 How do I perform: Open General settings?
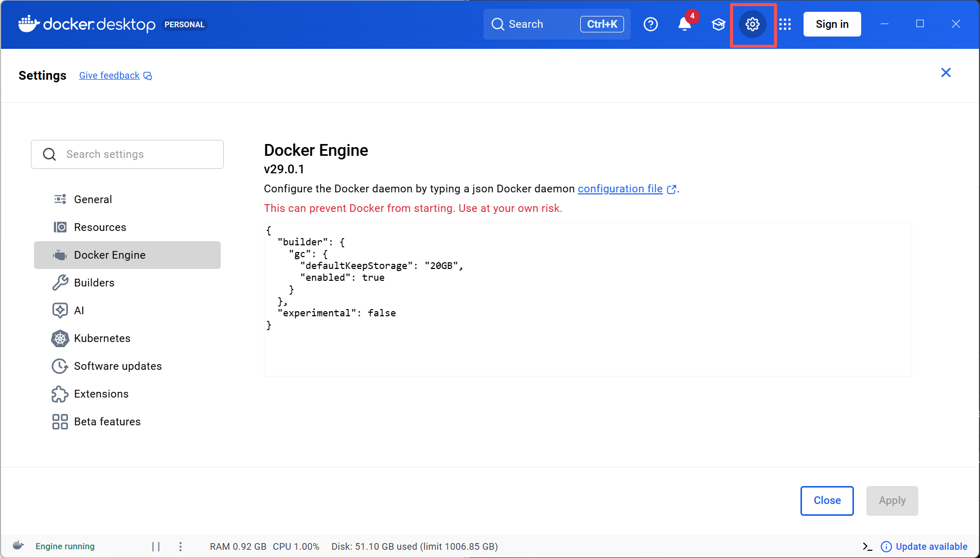click(127, 199)
